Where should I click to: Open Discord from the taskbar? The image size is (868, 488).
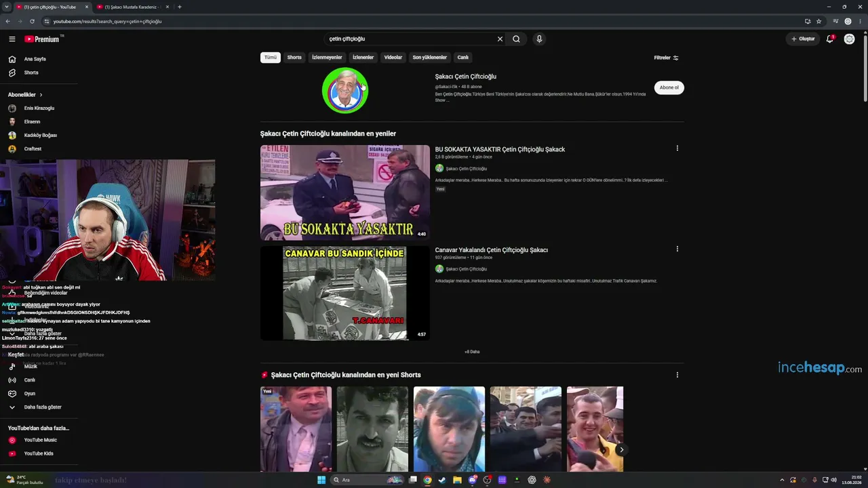[x=472, y=480]
